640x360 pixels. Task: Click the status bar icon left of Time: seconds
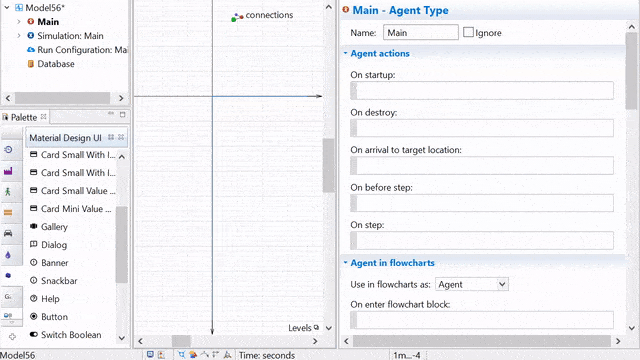click(227, 355)
